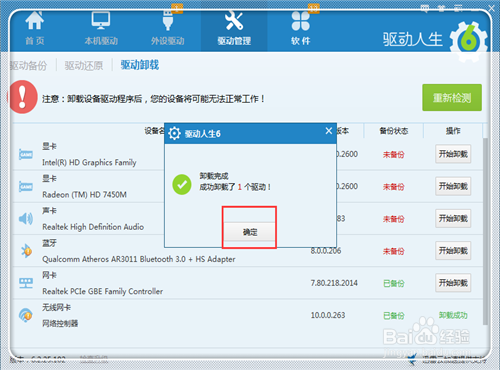Click 开始卸载 for Radeon HD 7450M
The height and width of the screenshot is (370, 500).
click(x=453, y=186)
